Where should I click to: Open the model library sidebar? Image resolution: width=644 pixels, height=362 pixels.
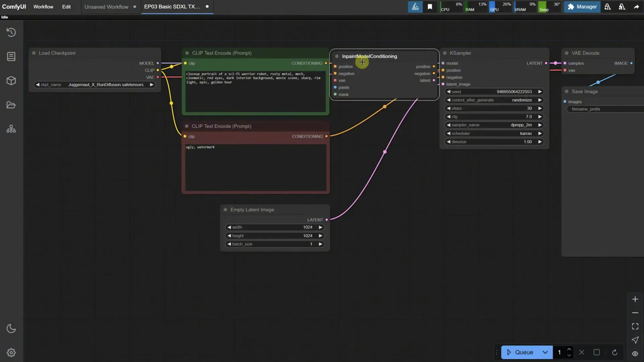click(11, 80)
